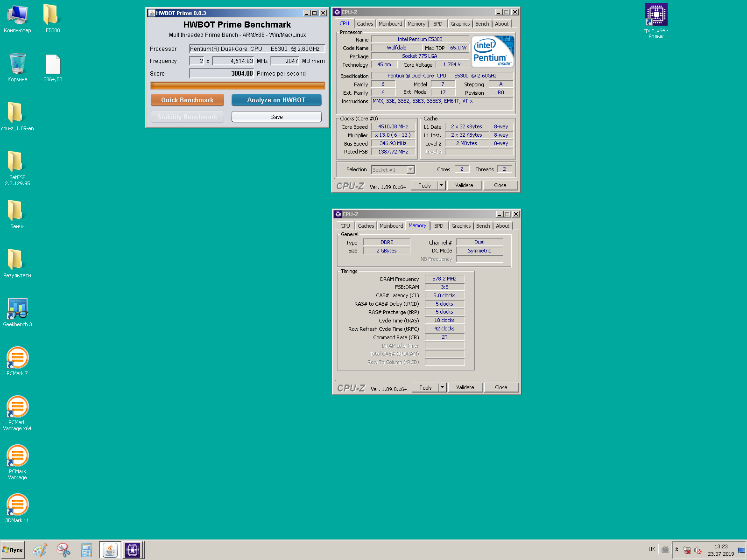Expand Tools dropdown arrow in top CPU-Z
747x560 pixels.
(441, 185)
